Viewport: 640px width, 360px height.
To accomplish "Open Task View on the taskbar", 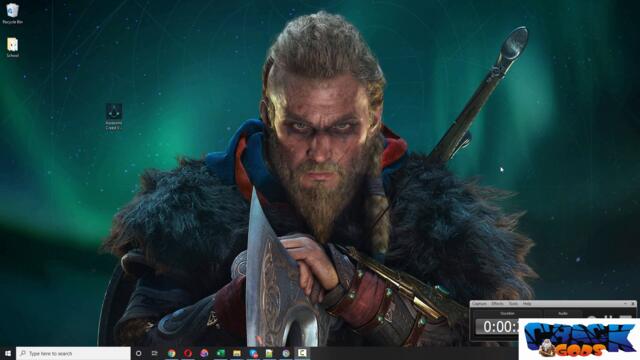I will point(155,353).
